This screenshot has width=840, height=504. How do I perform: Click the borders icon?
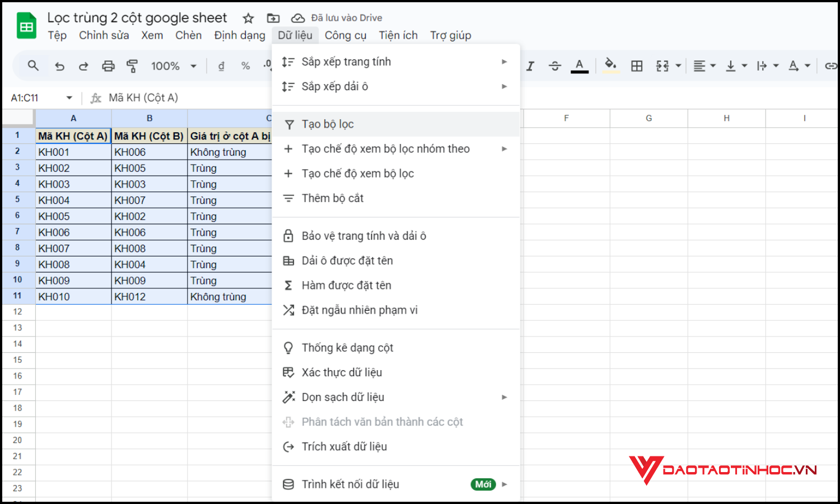point(637,66)
